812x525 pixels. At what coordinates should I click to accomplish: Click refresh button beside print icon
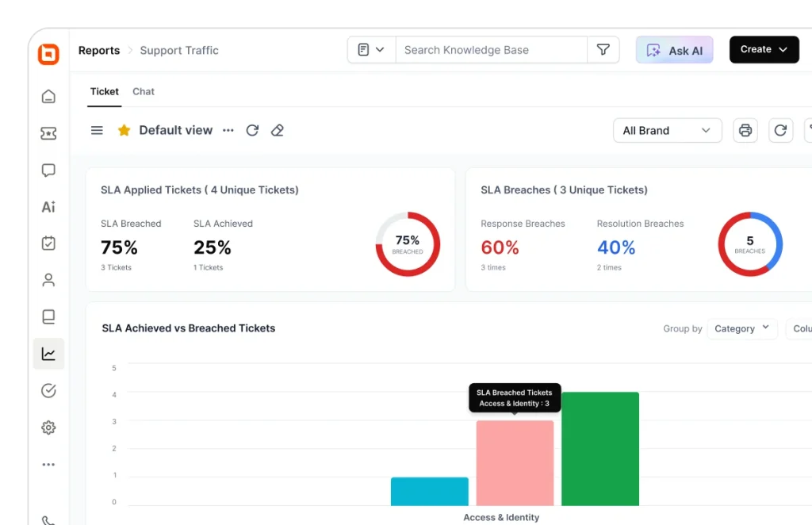click(x=780, y=131)
